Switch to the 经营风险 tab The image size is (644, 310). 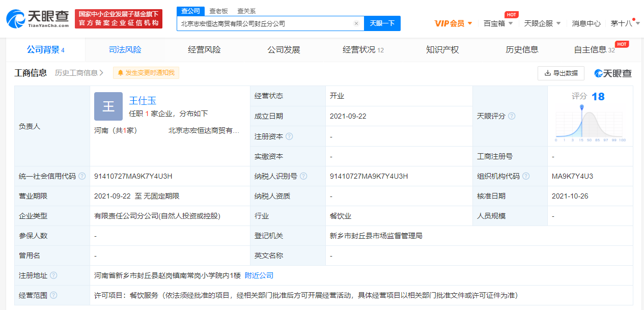point(205,50)
